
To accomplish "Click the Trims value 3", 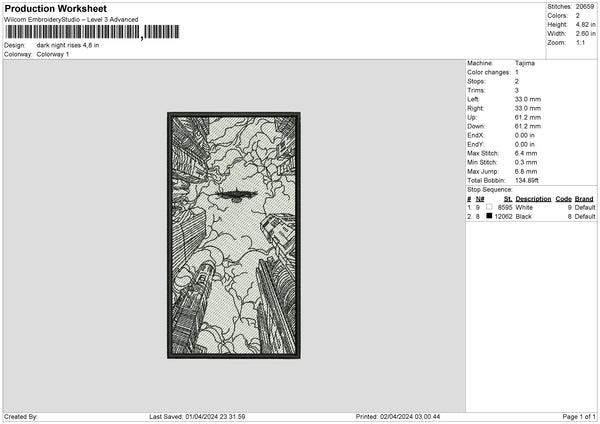I will 517,90.
